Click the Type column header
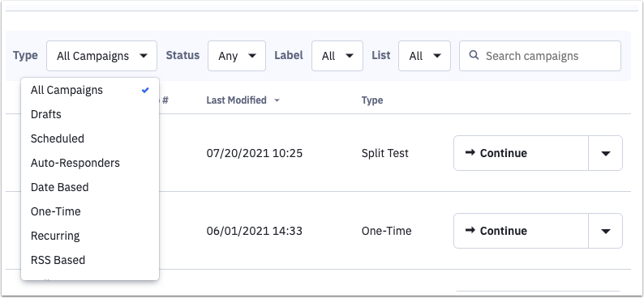The height and width of the screenshot is (298, 644). tap(372, 100)
